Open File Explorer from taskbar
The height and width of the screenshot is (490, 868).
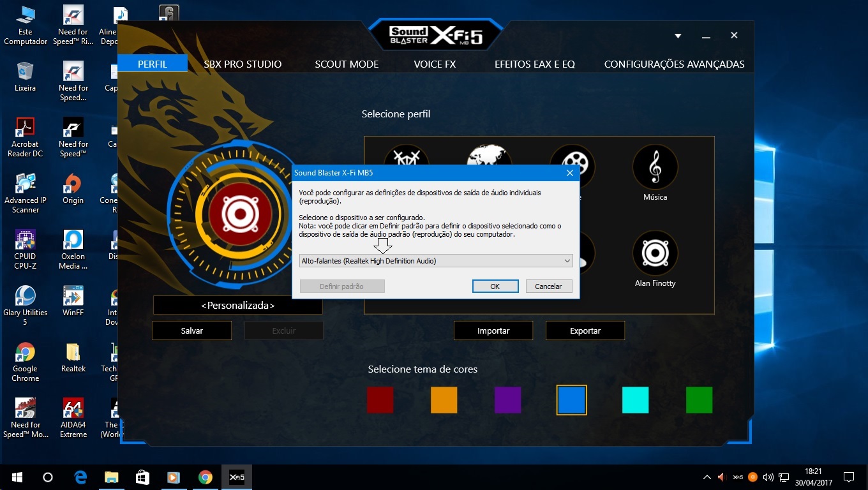[x=112, y=477]
